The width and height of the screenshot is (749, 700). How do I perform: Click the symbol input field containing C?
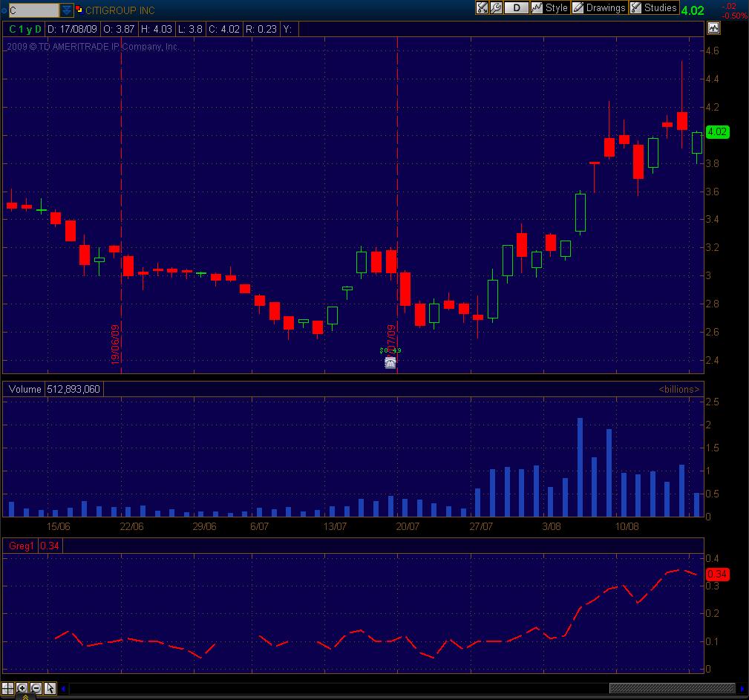point(34,10)
